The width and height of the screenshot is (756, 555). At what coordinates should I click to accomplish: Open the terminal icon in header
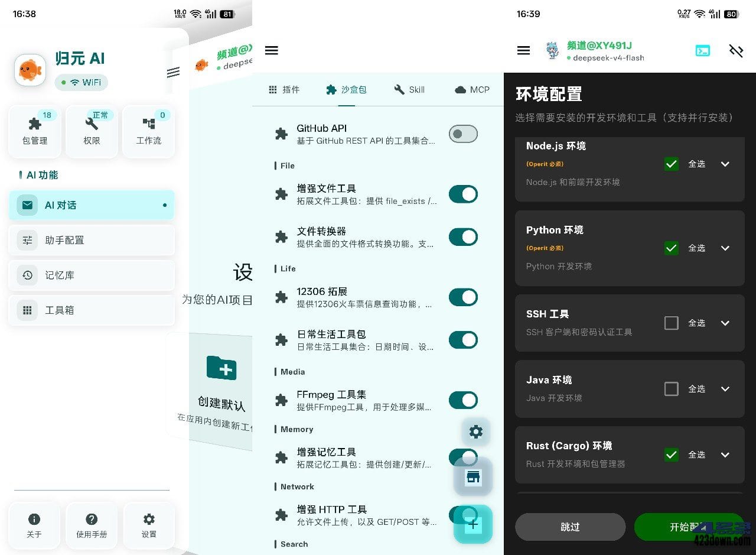pos(703,51)
